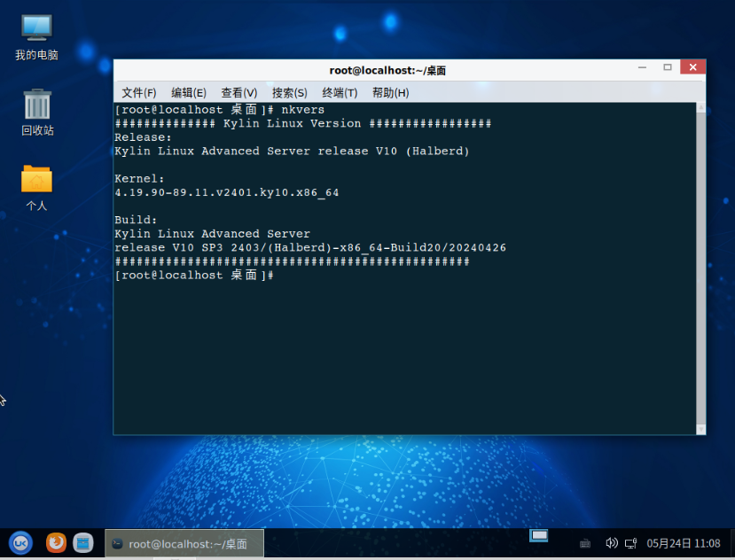
Task: Click the root@localhost taskbar window button
Action: coord(184,543)
